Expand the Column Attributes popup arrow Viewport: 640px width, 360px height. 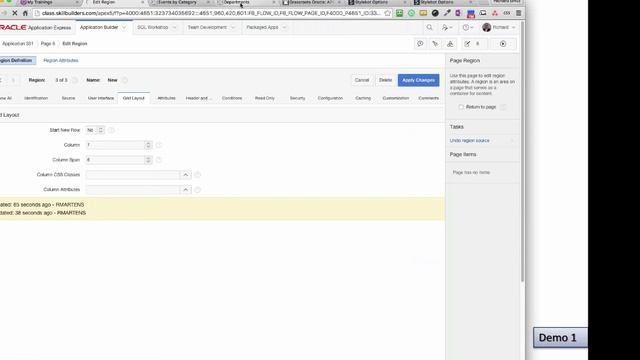tap(185, 190)
